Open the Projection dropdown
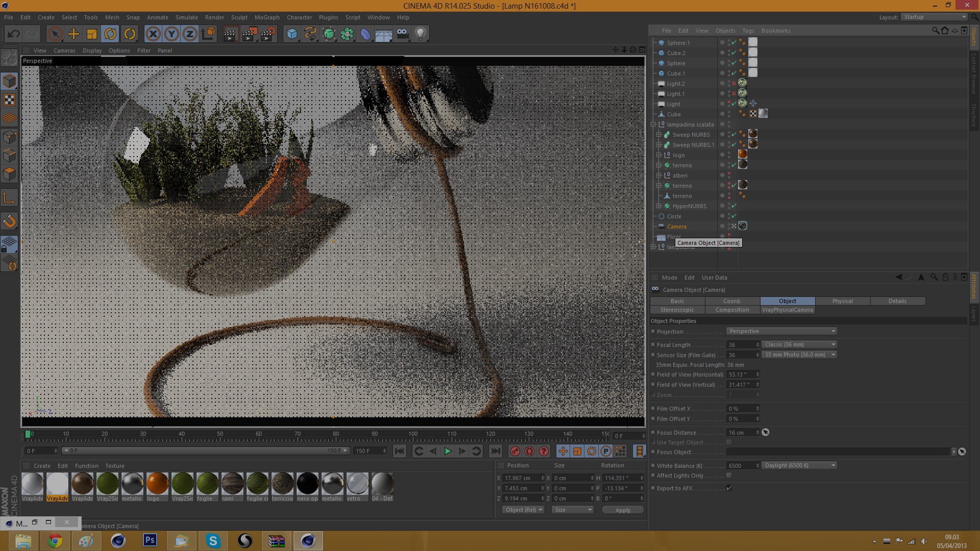This screenshot has width=980, height=551. coord(781,332)
